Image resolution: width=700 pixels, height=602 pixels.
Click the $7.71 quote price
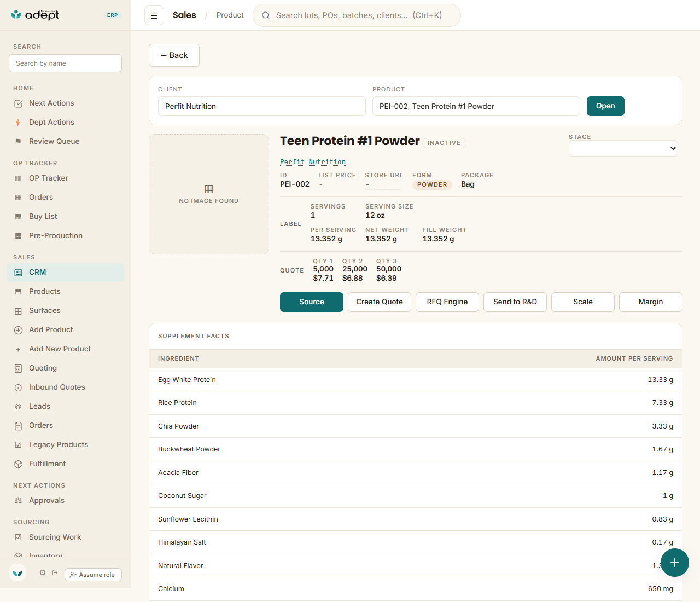tap(323, 279)
